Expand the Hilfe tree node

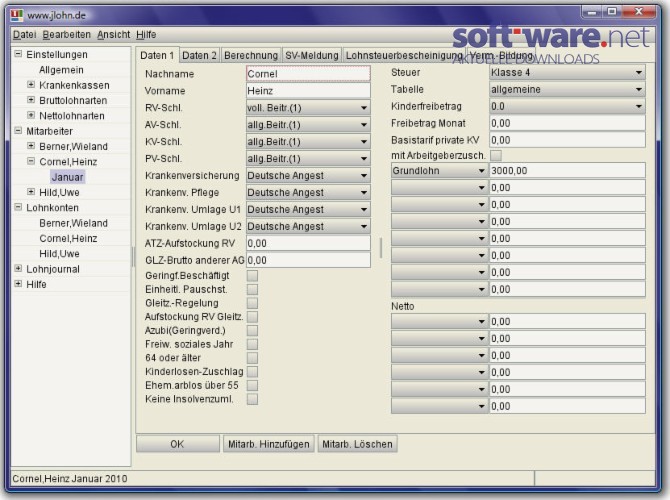tap(18, 284)
